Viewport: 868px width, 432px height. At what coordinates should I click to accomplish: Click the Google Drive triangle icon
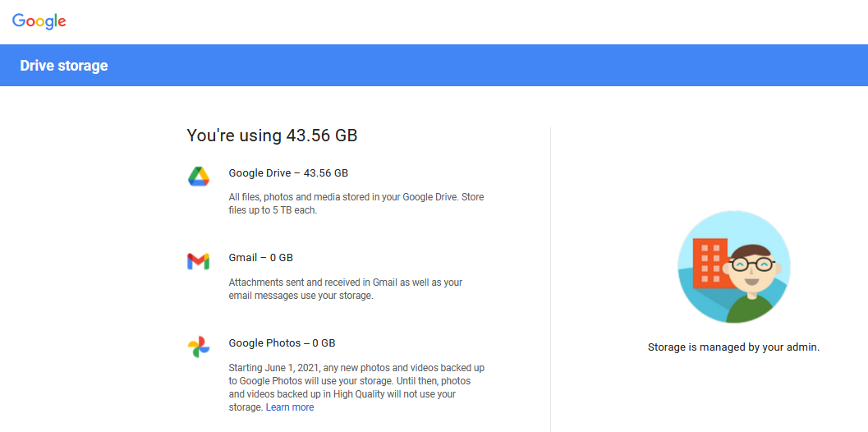199,176
